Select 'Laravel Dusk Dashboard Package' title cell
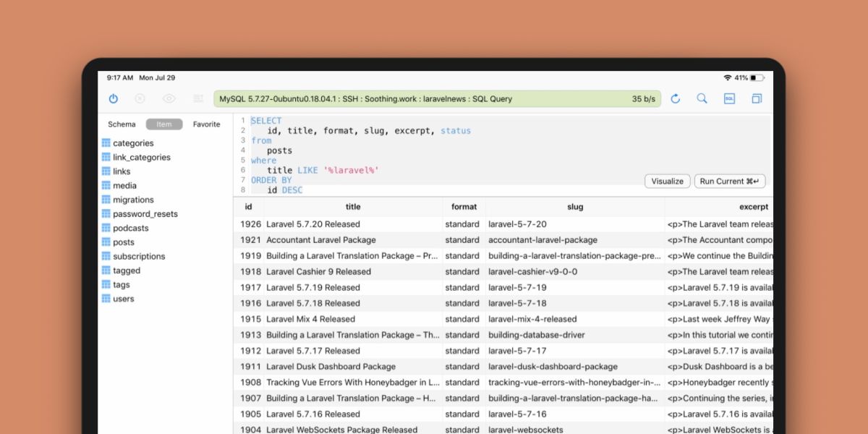Viewport: 868px width, 434px height. 353,367
